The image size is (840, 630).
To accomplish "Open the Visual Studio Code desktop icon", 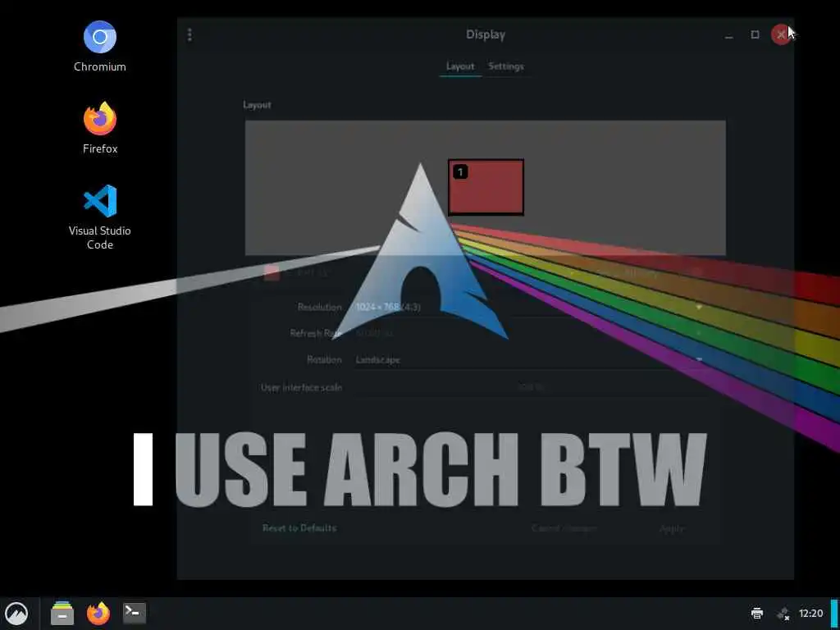I will (x=99, y=217).
